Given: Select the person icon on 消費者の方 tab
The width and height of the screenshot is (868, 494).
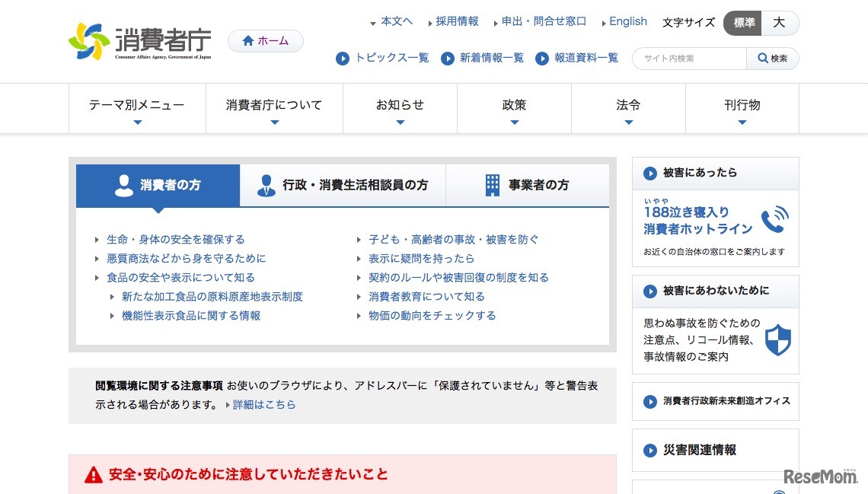Looking at the screenshot, I should coord(123,184).
